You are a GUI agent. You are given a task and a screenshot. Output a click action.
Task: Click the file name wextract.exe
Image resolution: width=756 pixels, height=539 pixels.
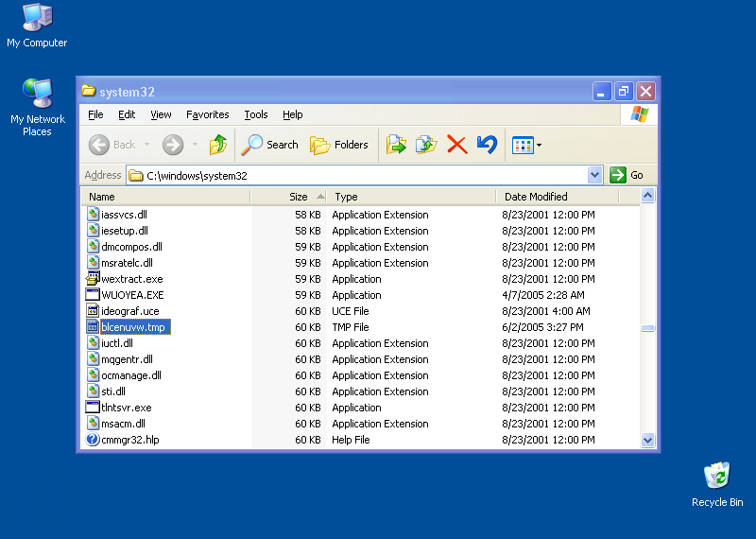click(x=132, y=279)
